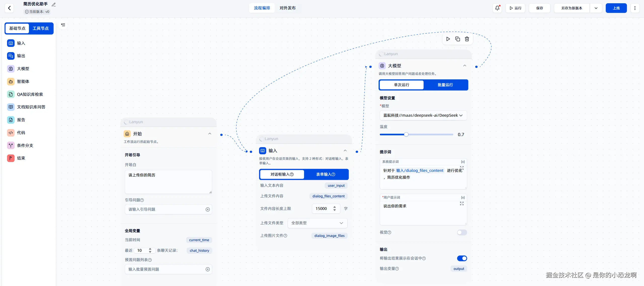Run the node with the play icon
644x286 pixels.
click(448, 39)
